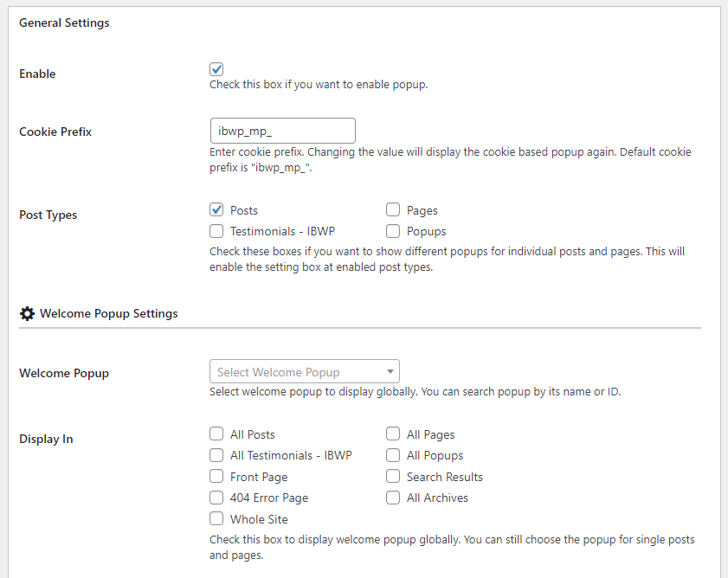
Task: Click the Welcome Popup Settings heading
Action: (x=108, y=313)
